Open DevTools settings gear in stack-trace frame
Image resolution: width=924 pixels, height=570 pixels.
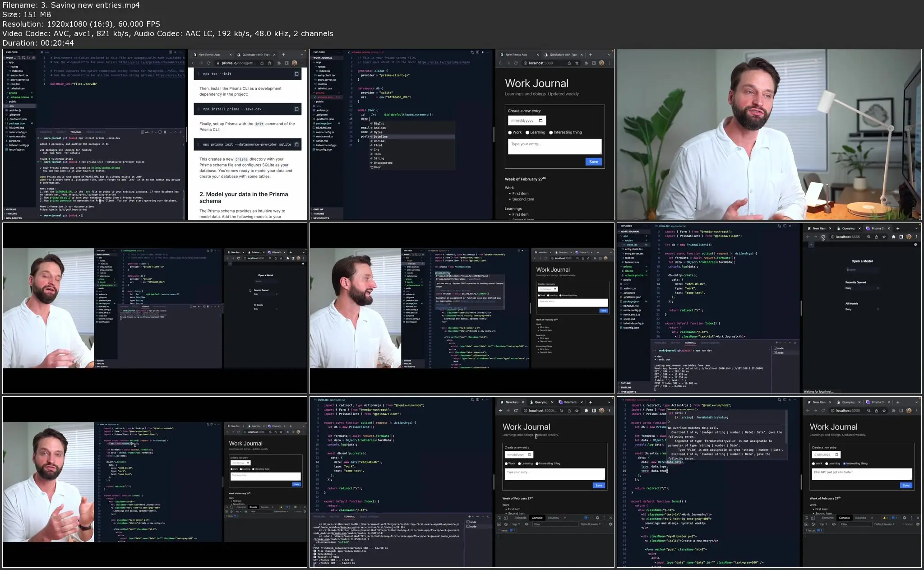[x=597, y=518]
